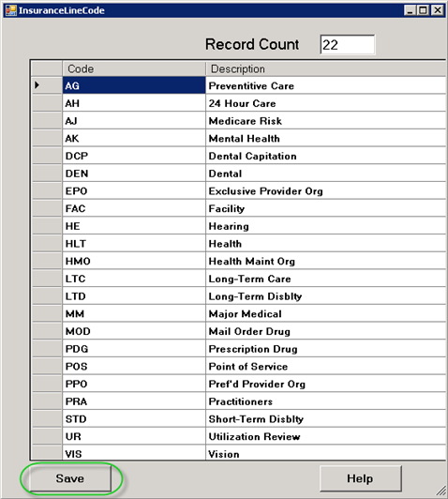Click the Description column header
Image resolution: width=448 pixels, height=499 pixels.
tap(326, 68)
